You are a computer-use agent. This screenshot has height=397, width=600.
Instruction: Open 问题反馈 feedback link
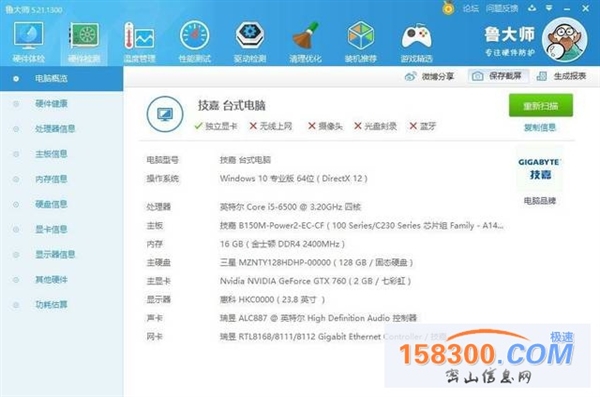502,8
